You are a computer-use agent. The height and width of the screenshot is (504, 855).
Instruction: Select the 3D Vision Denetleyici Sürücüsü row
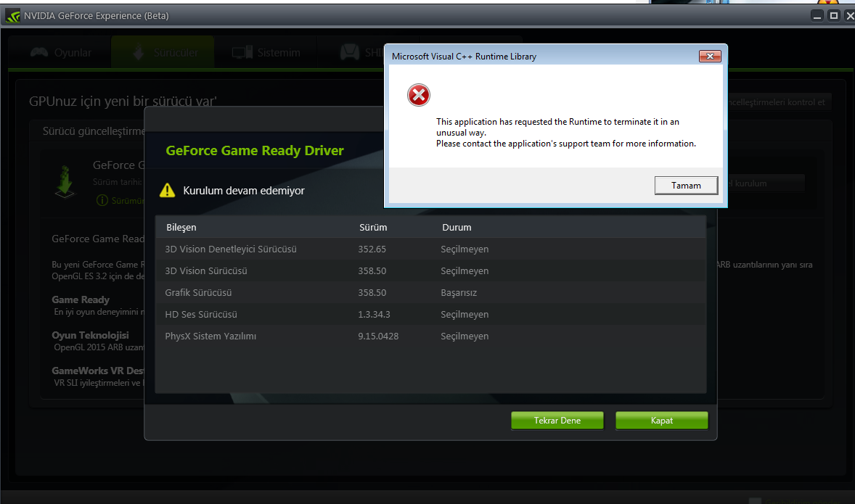tap(431, 249)
